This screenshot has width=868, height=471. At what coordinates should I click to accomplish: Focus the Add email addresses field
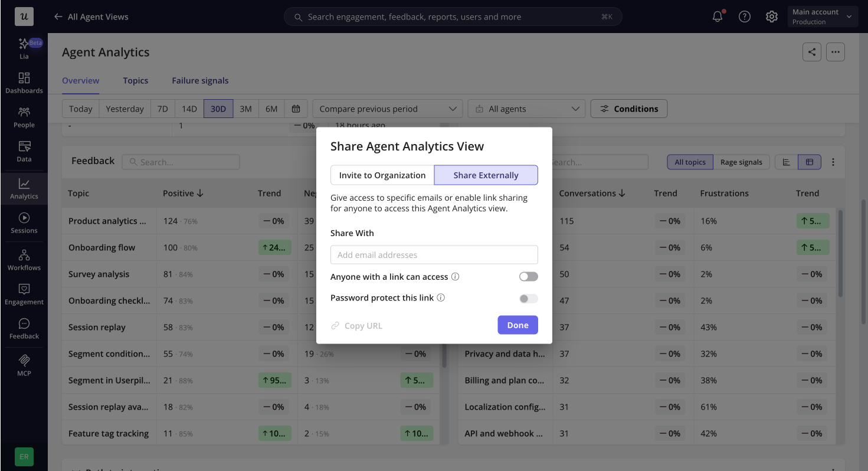pos(434,255)
